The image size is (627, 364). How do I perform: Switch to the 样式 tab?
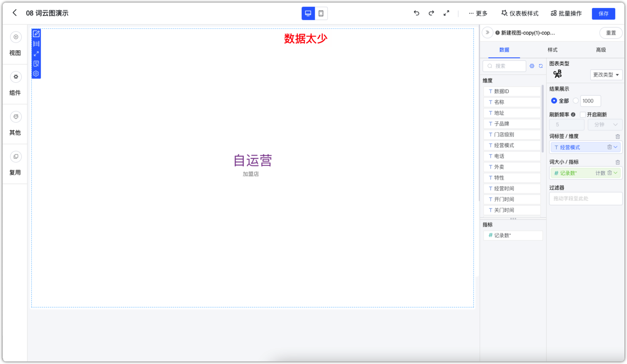tap(553, 50)
